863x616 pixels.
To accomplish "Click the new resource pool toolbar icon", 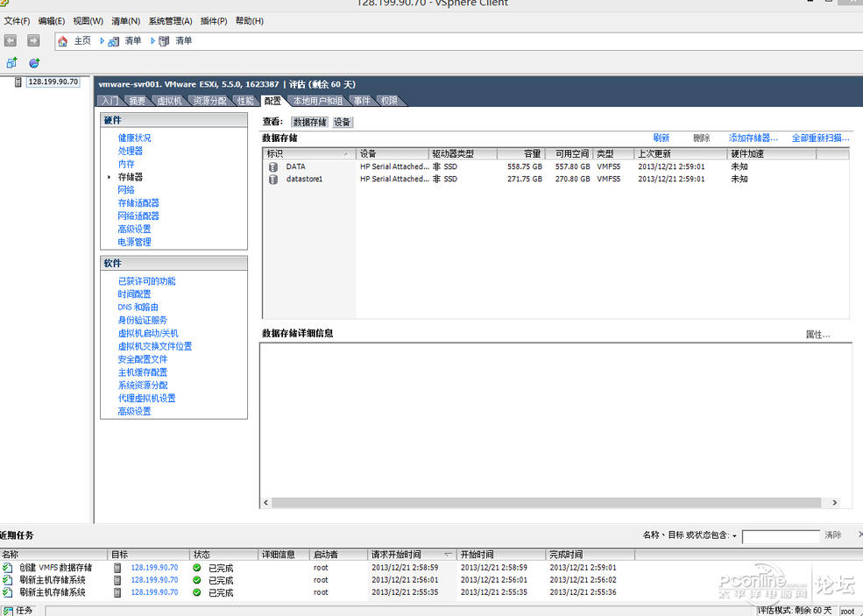I will coord(34,63).
